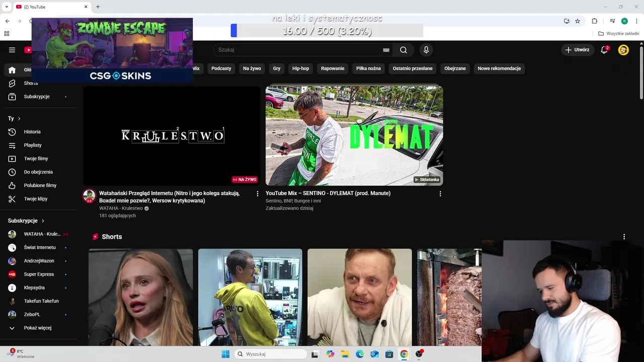The image size is (644, 362).
Task: Bookmark this page with the star icon
Action: coord(578,21)
